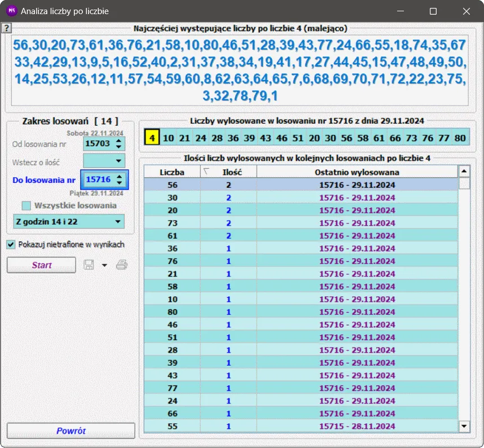Image resolution: width=484 pixels, height=448 pixels.
Task: Select drawn number 56 in the number strip
Action: (346, 138)
